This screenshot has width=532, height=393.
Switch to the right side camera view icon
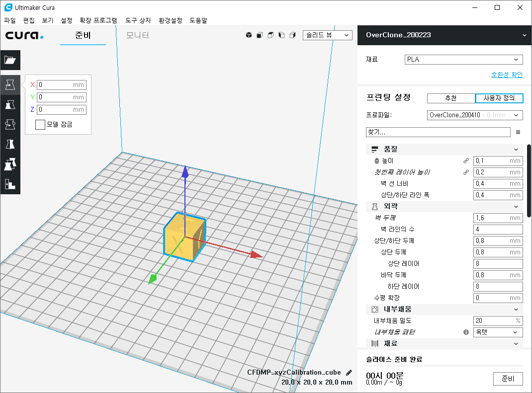[292, 35]
